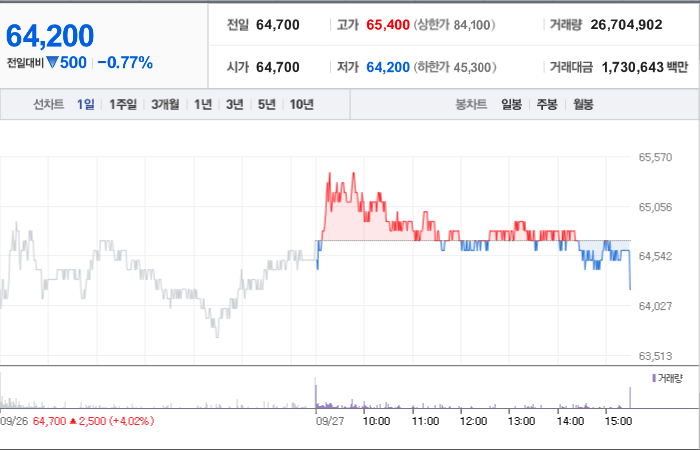Click the 전일대비 label
The height and width of the screenshot is (450, 700).
coord(25,63)
